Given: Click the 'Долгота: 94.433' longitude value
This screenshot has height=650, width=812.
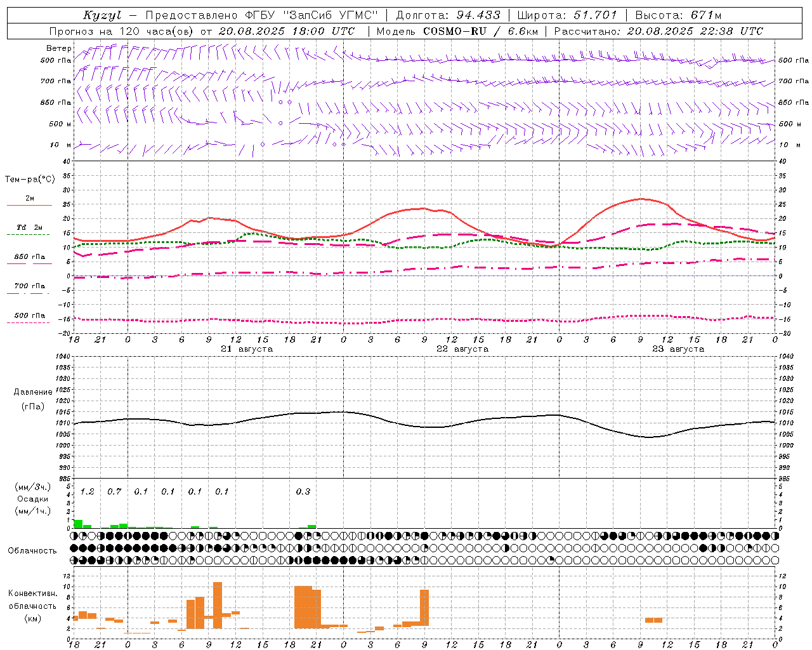Looking at the screenshot, I should click(x=448, y=15).
